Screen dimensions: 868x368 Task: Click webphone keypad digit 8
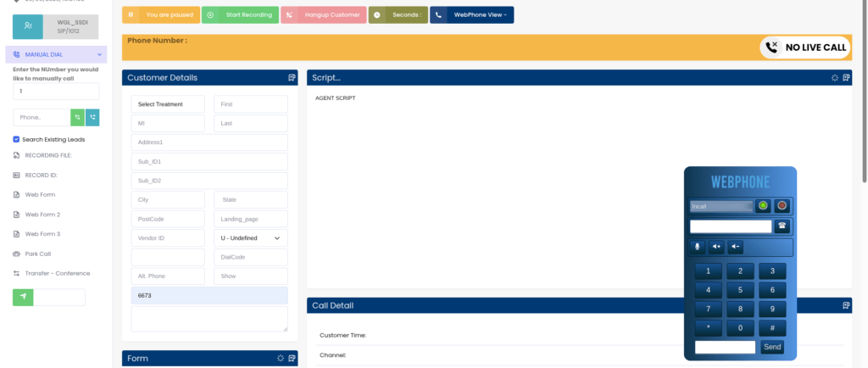pyautogui.click(x=740, y=309)
